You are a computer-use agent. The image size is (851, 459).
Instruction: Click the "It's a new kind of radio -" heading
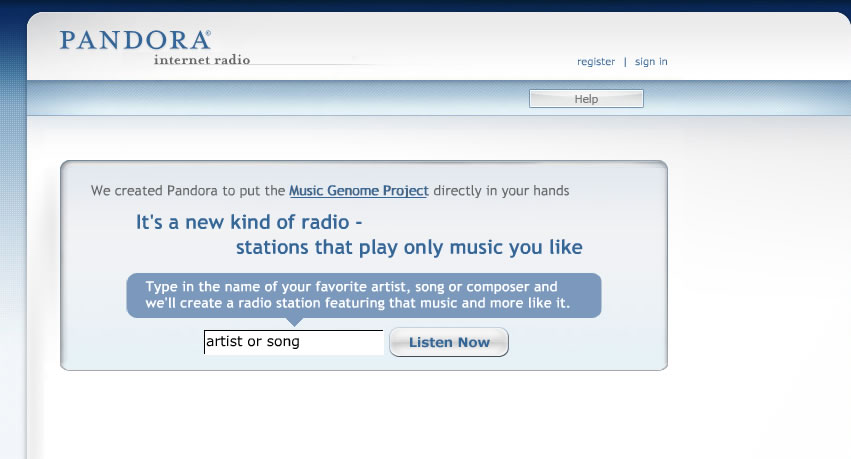(249, 222)
